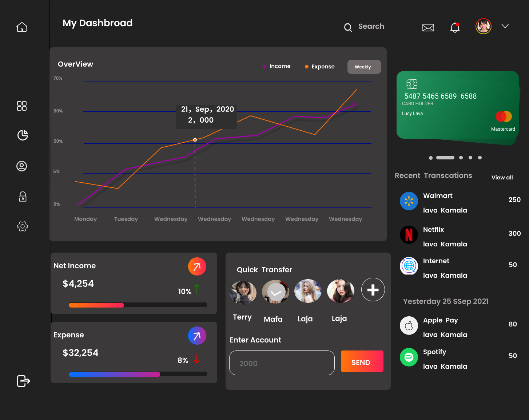Open the user profile sidebar icon
Image resolution: width=529 pixels, height=420 pixels.
pos(22,166)
